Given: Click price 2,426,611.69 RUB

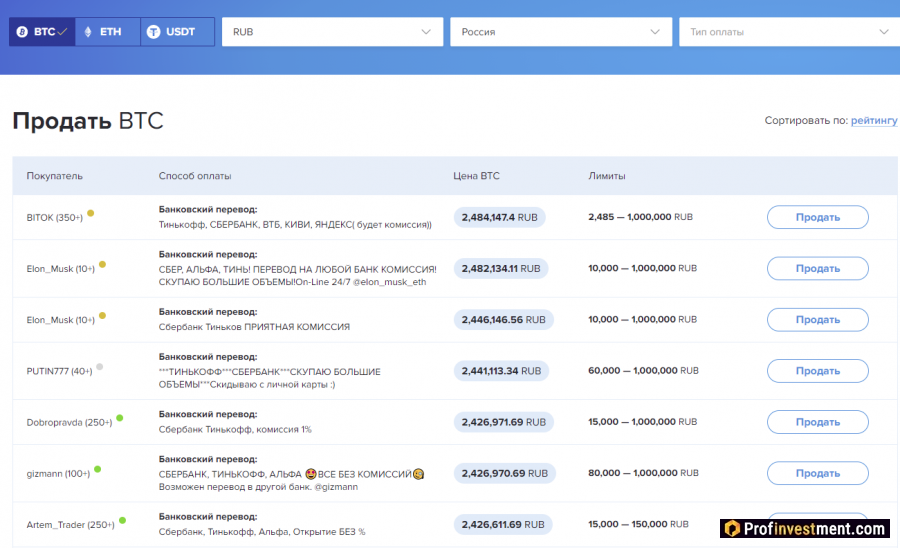Looking at the screenshot, I should tap(503, 524).
